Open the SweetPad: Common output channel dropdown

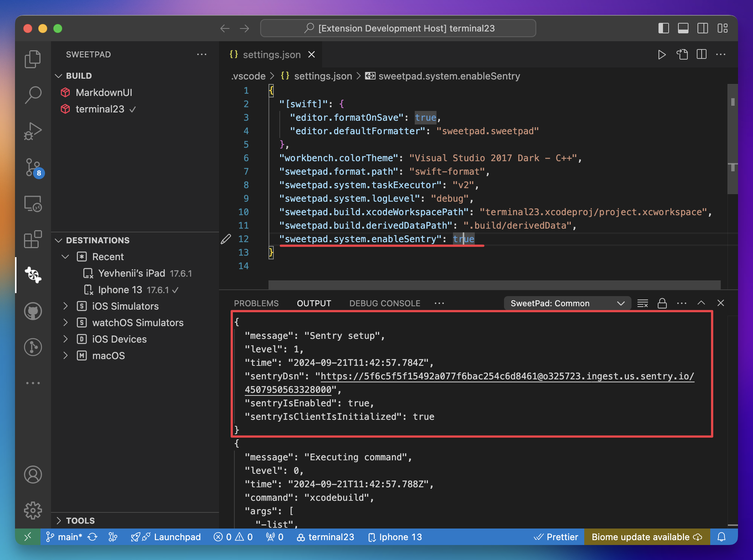(x=567, y=303)
